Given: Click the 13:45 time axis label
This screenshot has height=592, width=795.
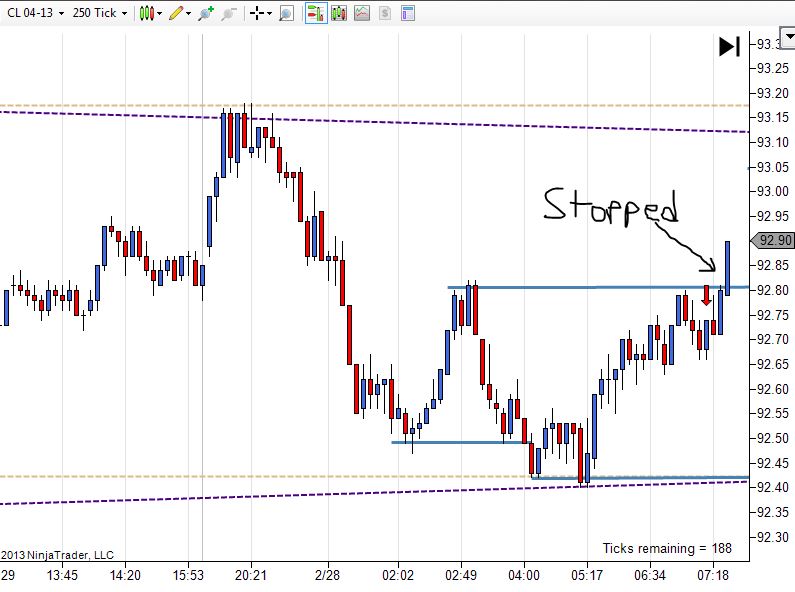Looking at the screenshot, I should 62,576.
